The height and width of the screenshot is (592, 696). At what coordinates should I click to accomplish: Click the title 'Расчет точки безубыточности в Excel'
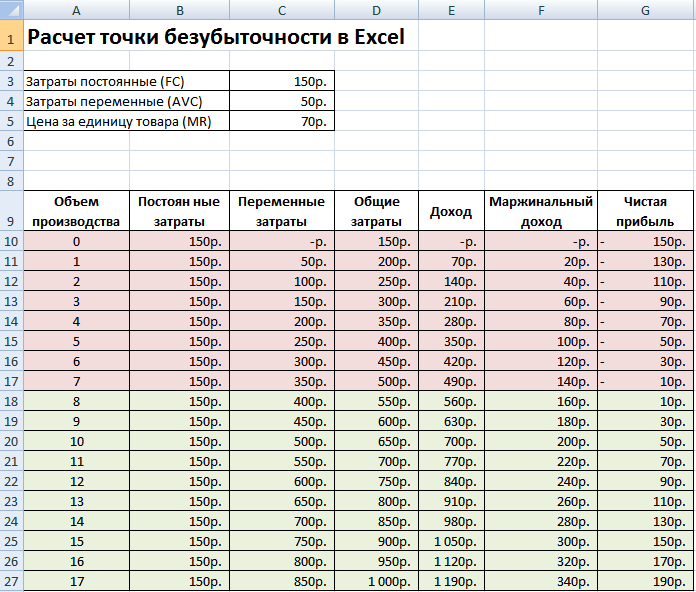(216, 36)
